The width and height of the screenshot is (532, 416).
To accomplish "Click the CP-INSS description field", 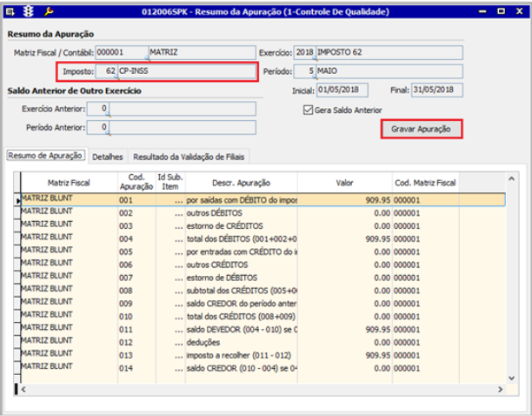I will tap(187, 71).
